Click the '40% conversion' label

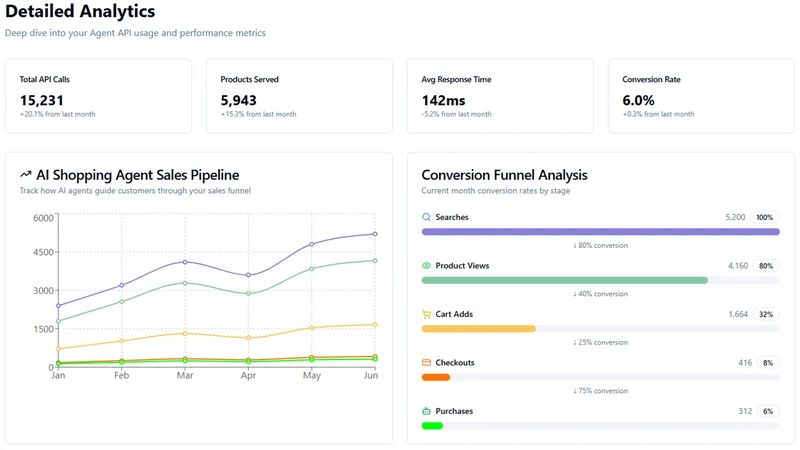pos(601,294)
